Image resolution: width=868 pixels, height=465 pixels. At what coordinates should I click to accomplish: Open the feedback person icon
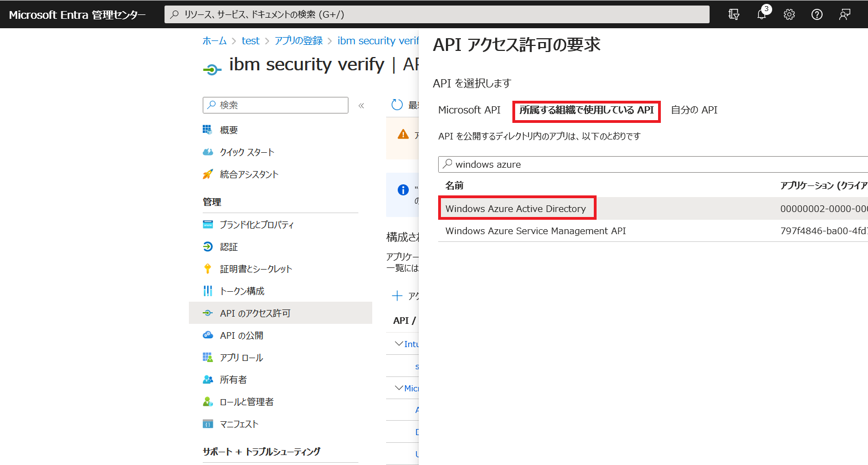(845, 14)
